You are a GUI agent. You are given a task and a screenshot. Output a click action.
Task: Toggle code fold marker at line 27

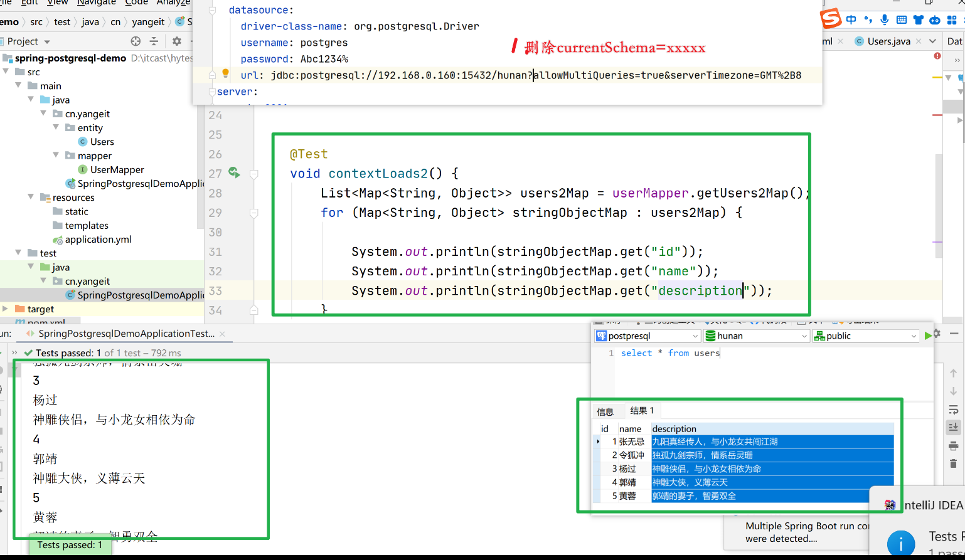pyautogui.click(x=254, y=174)
